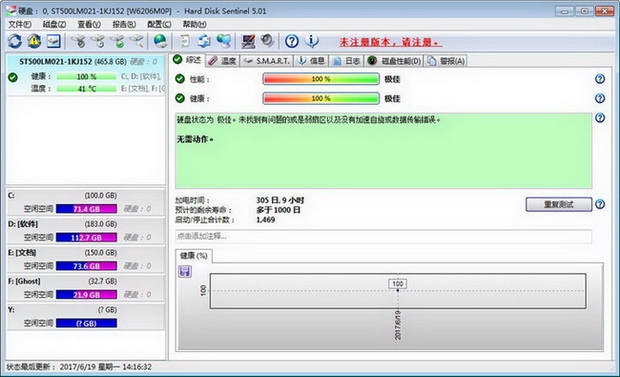Click the green check icon next to 性能

pos(180,79)
